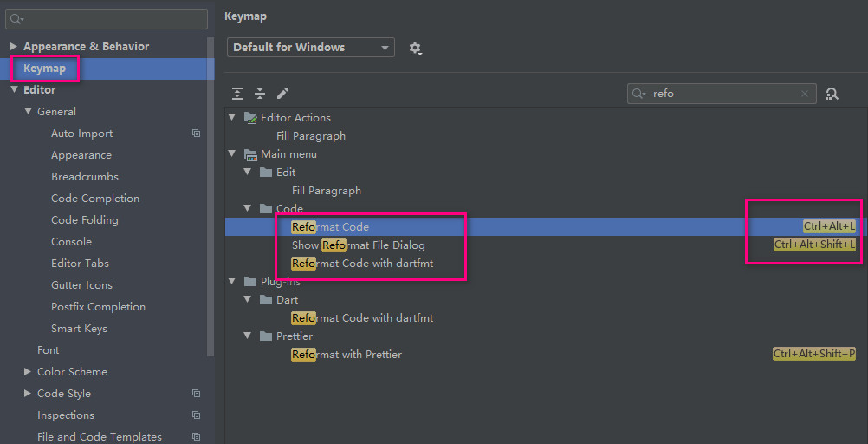The width and height of the screenshot is (868, 444).
Task: Open the Editor Tabs settings page
Action: (x=81, y=264)
